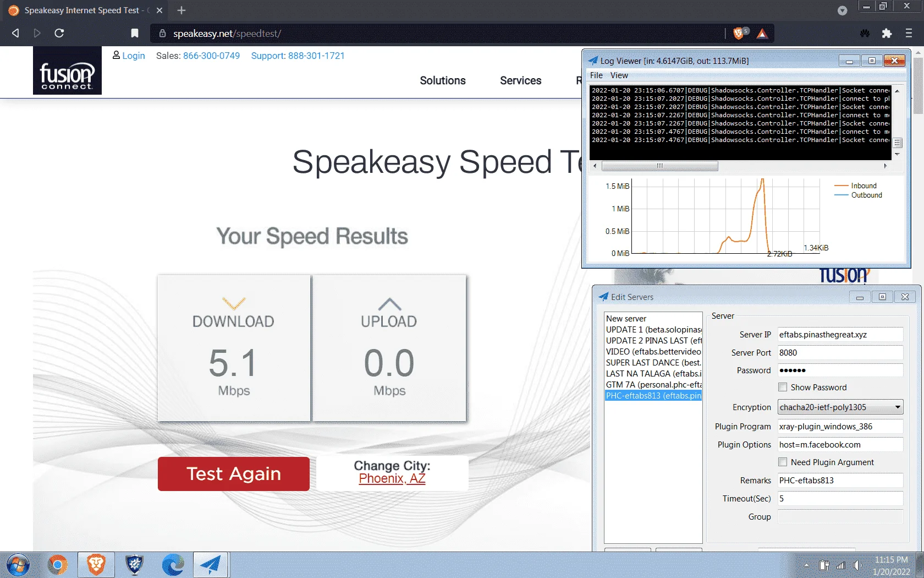Switch to Brave browser in taskbar
The height and width of the screenshot is (578, 924).
pos(96,565)
